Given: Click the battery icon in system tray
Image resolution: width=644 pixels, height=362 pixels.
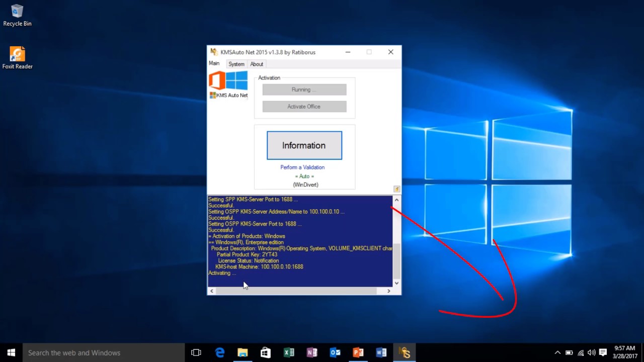Looking at the screenshot, I should click(569, 352).
